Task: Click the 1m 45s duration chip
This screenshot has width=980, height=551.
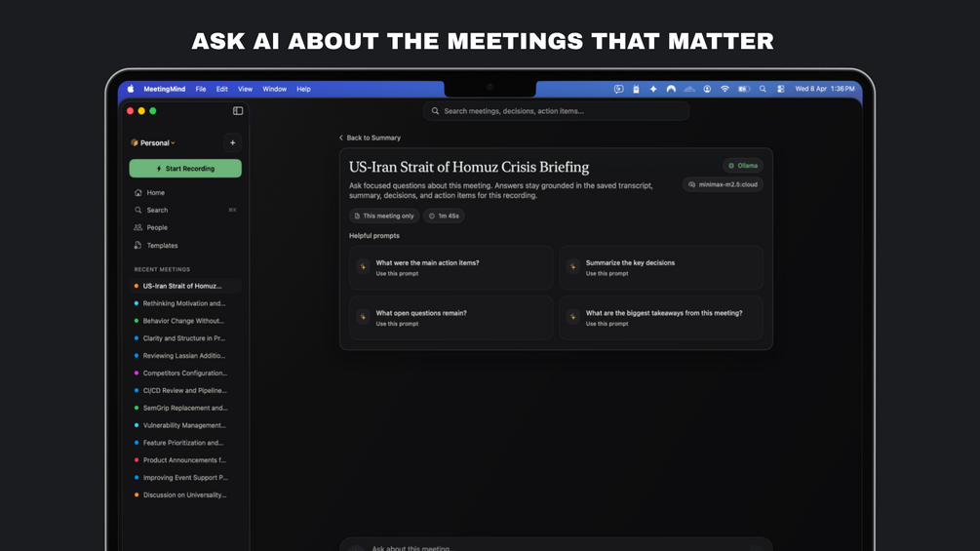Action: (x=444, y=216)
